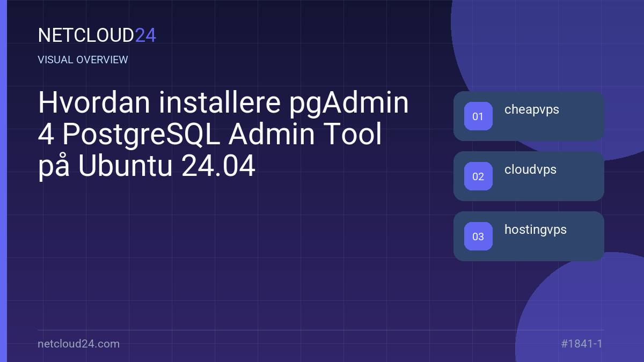The width and height of the screenshot is (644, 362).
Task: Click the NETCLOUD24 logo text
Action: point(97,35)
